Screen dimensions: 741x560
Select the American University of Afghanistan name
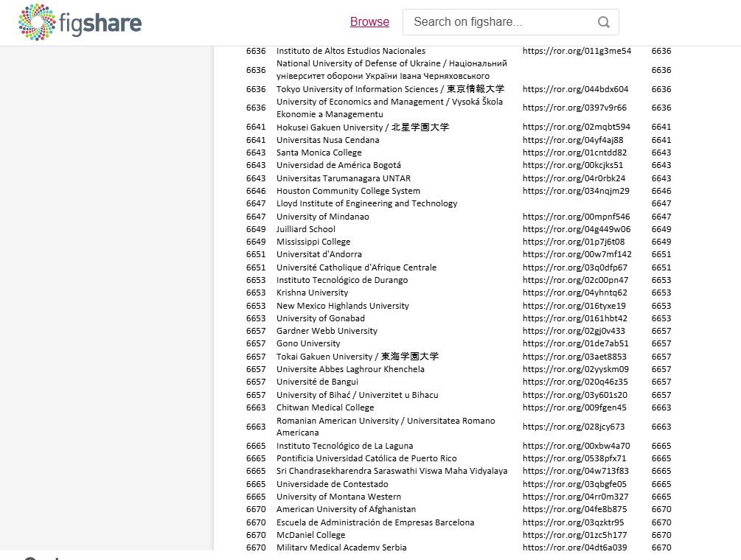click(x=346, y=509)
